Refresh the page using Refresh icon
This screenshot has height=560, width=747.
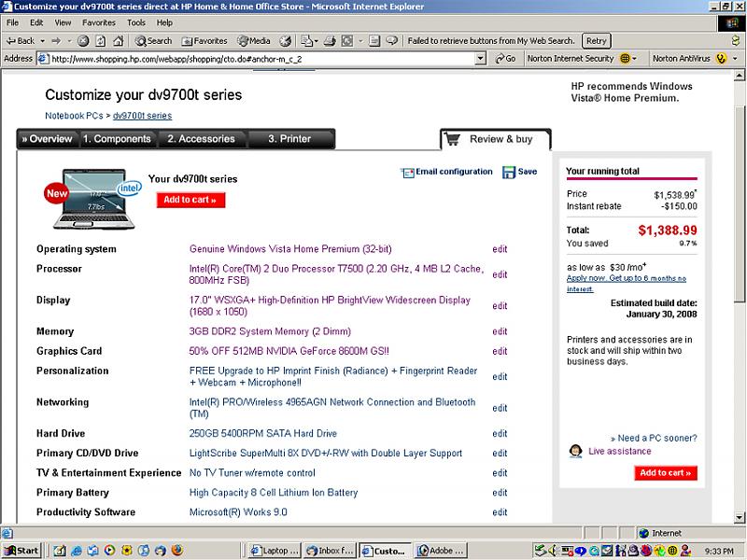101,41
